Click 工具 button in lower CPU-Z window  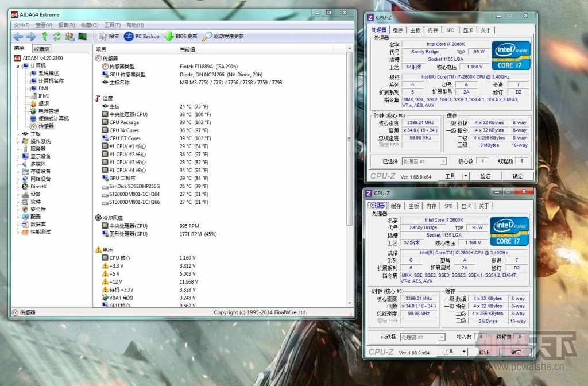tap(448, 352)
